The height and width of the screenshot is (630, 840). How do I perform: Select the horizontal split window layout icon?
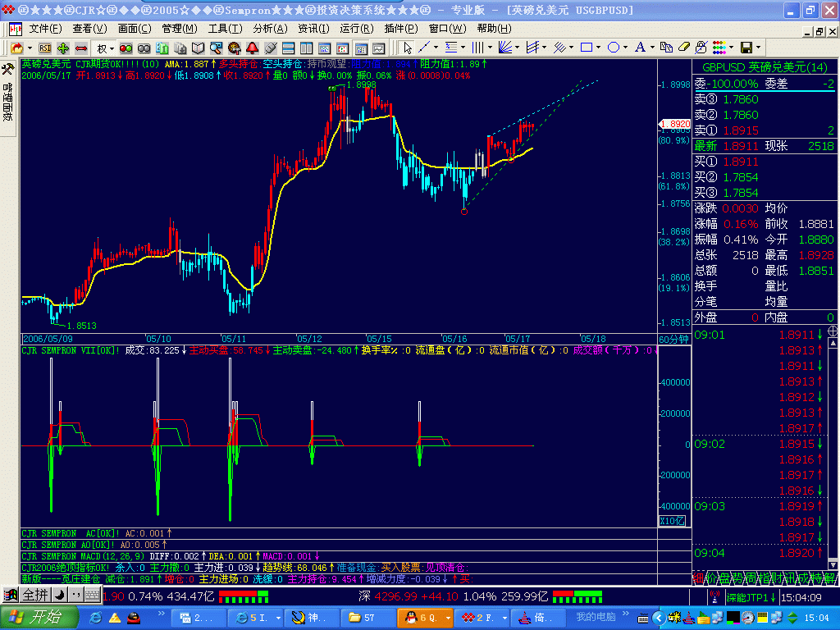click(288, 48)
